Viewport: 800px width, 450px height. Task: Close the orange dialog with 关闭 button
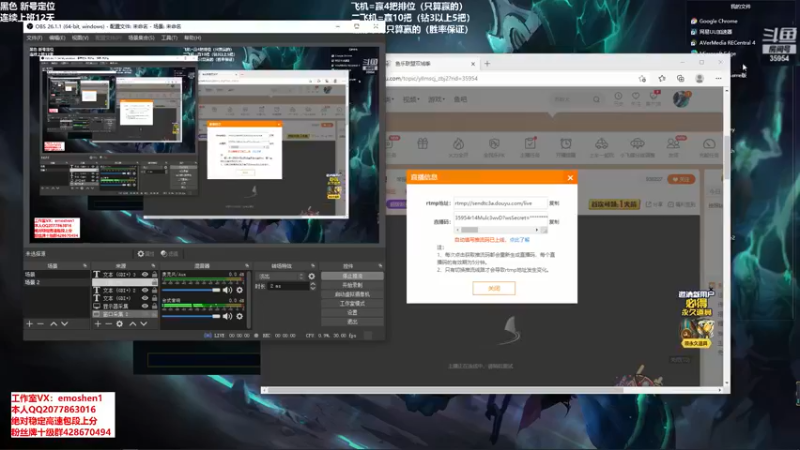point(494,288)
